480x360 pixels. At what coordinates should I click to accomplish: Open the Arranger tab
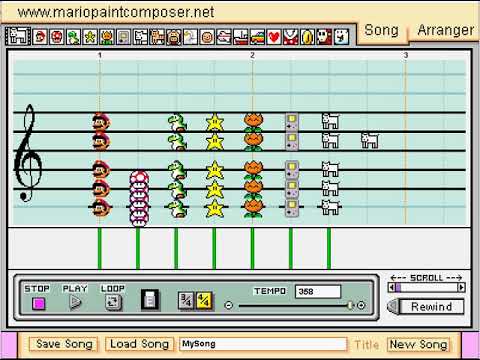click(x=445, y=31)
